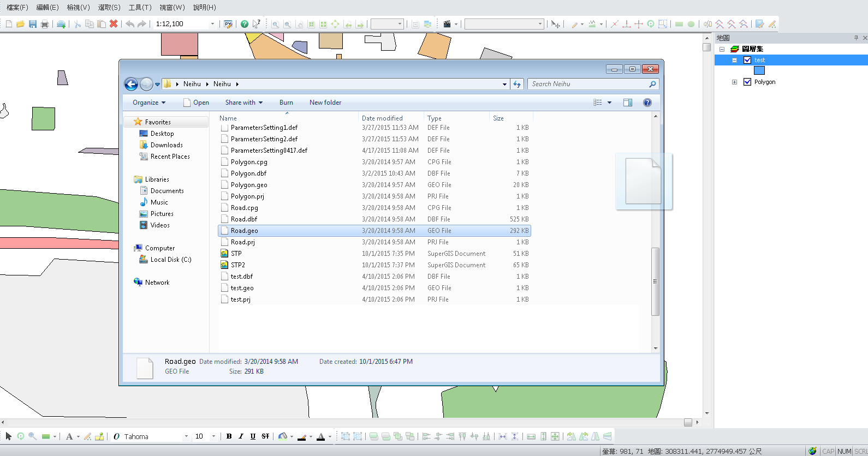Toggle the Polygon layer visibility checkbox

tap(747, 82)
